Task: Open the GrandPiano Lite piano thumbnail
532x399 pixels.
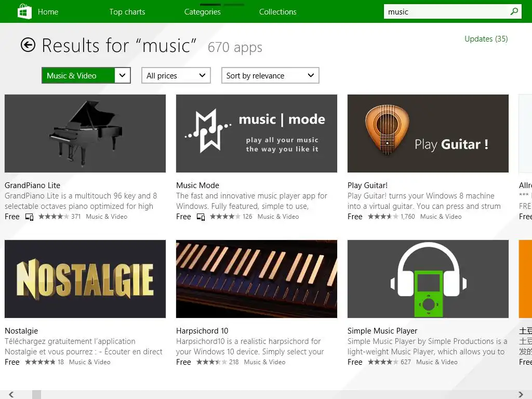Action: 85,134
